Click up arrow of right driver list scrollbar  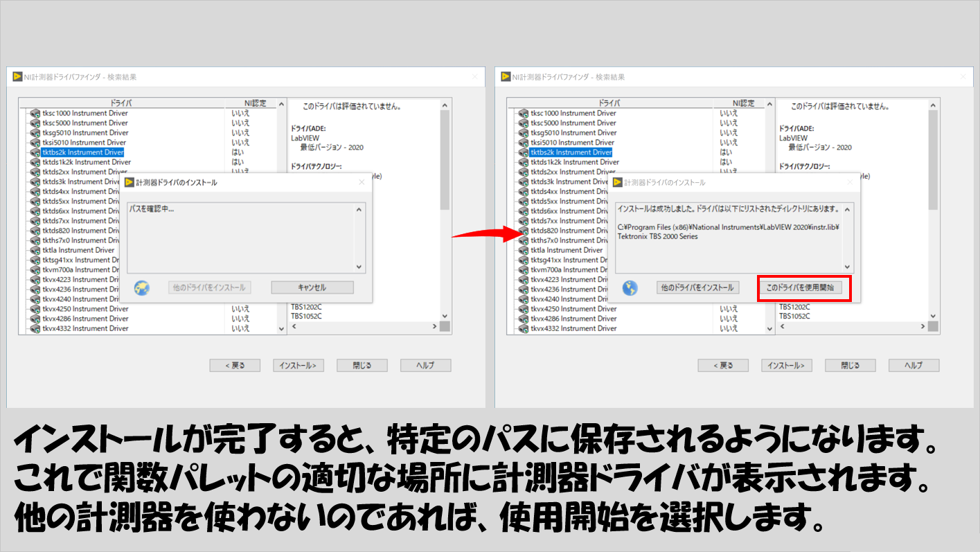(x=768, y=105)
